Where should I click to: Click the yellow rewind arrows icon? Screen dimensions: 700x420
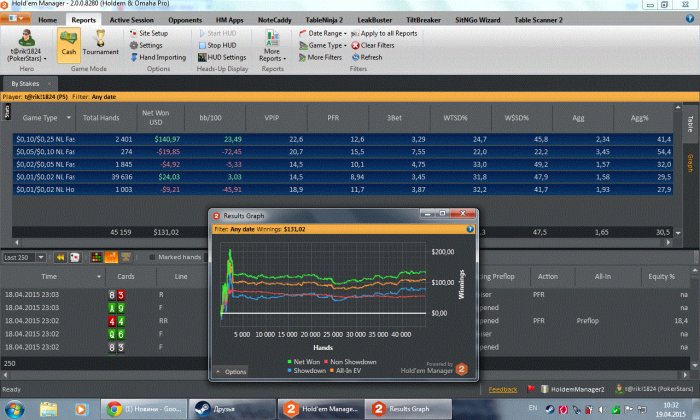[x=60, y=258]
